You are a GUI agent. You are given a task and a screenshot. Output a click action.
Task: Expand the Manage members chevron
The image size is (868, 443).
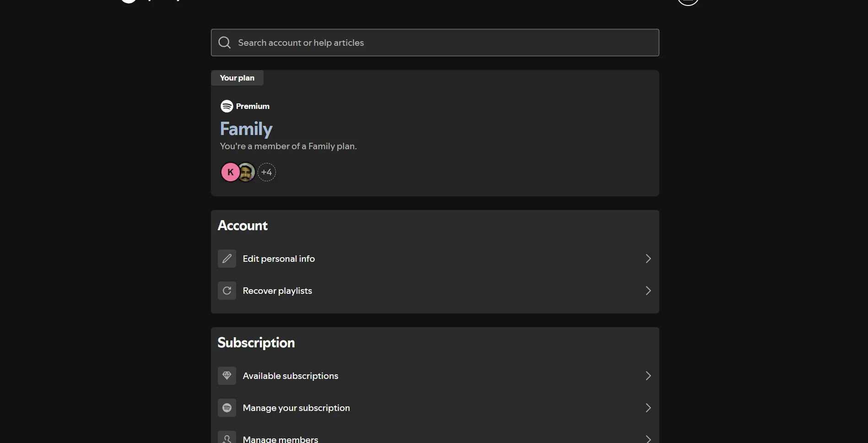[x=648, y=438]
